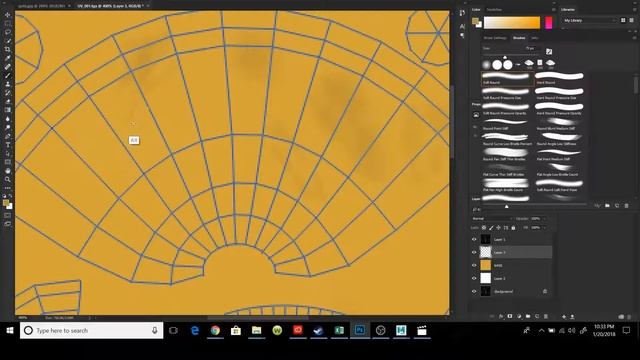
Task: Click the orange color ramp
Action: click(x=512, y=22)
